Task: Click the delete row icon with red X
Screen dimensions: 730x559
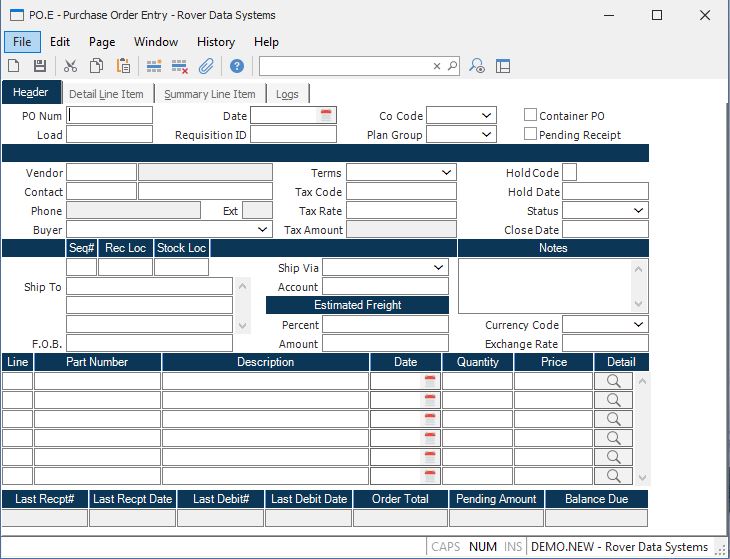Action: point(180,66)
